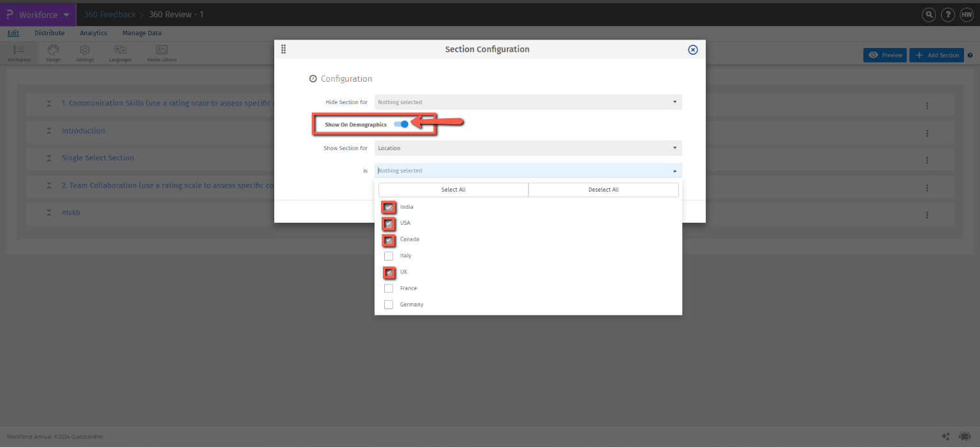The width and height of the screenshot is (980, 447).
Task: Open the HW user avatar menu
Action: [x=966, y=15]
